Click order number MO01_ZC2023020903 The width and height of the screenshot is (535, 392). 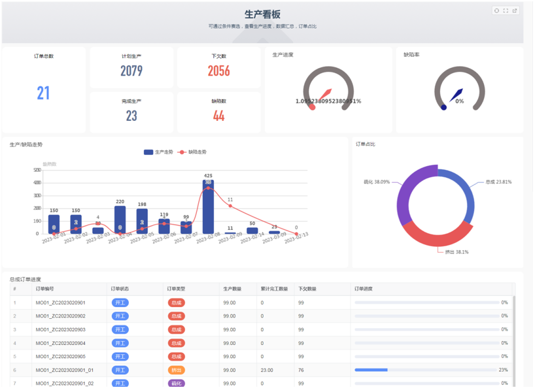click(60, 329)
